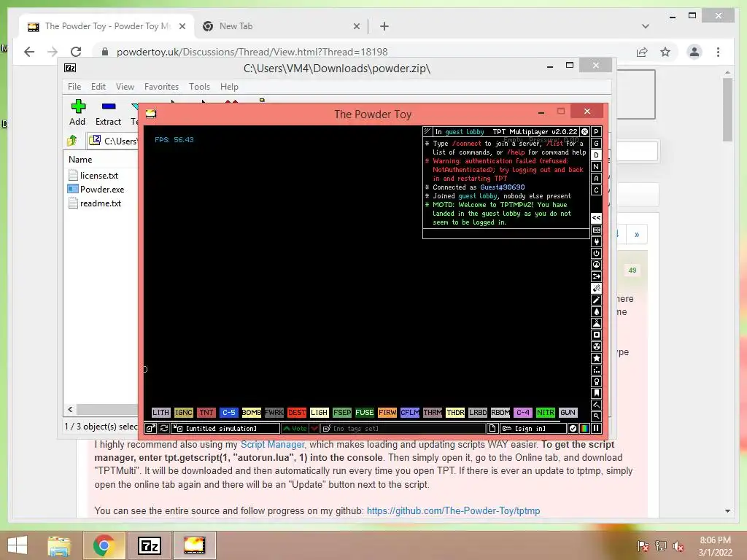Open the Force elements arrows icon
The height and width of the screenshot is (560, 747).
pos(596,276)
